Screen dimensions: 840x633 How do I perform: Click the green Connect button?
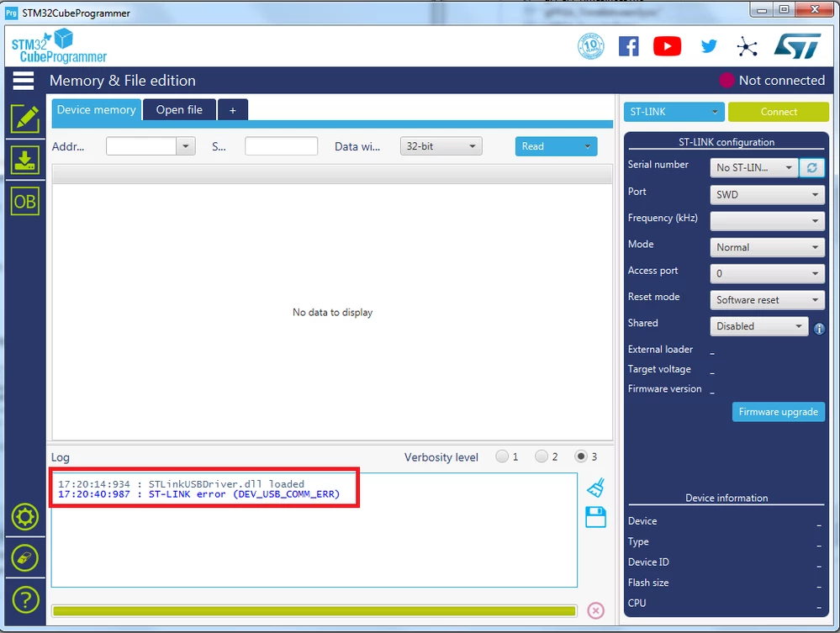779,112
